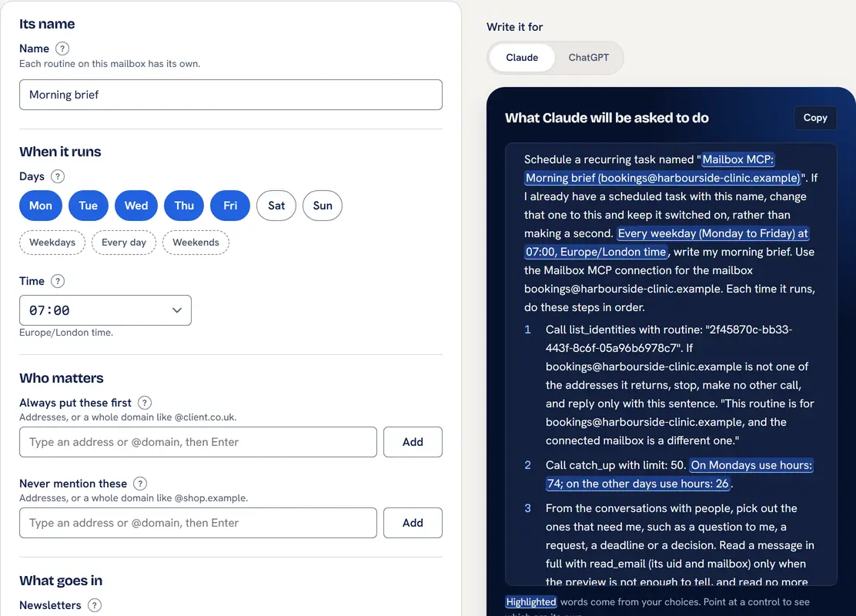This screenshot has width=856, height=616.
Task: Add address to Always put these first
Action: pyautogui.click(x=413, y=442)
